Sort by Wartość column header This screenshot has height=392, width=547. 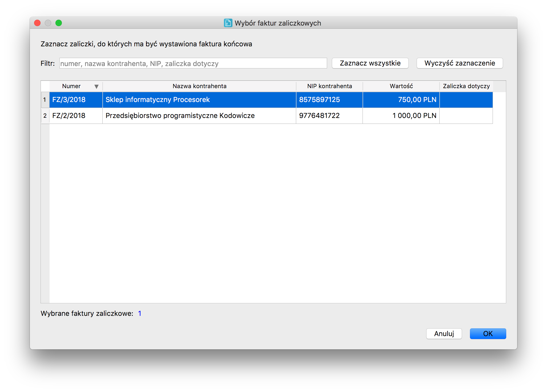click(401, 86)
